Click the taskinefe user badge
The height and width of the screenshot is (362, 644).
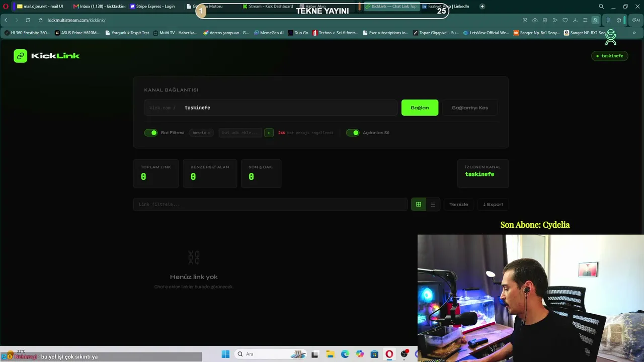(x=610, y=56)
